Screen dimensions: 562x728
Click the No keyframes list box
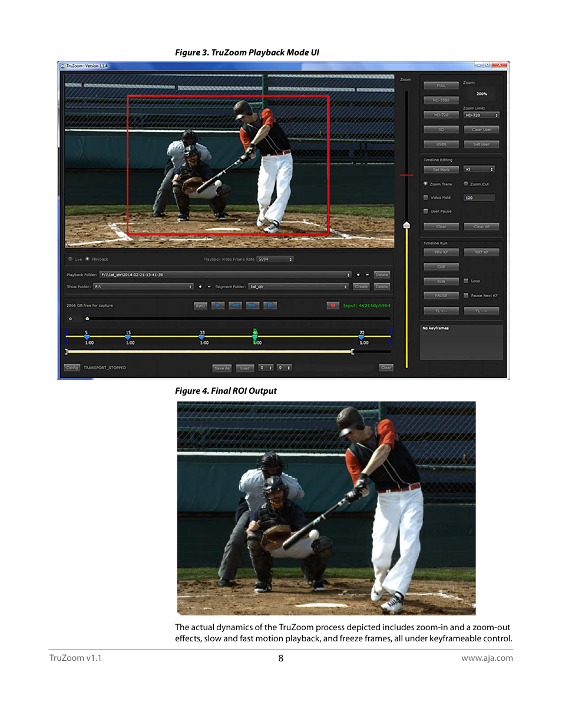tap(461, 342)
